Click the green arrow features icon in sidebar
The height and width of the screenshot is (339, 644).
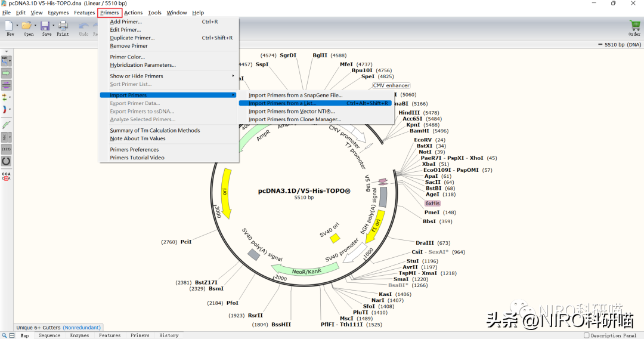coord(7,73)
